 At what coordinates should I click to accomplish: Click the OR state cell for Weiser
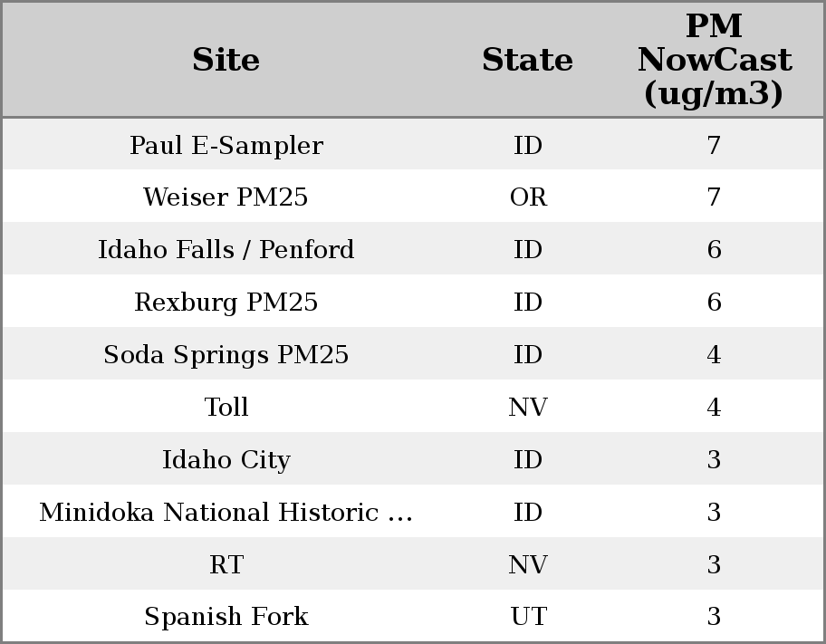point(528,197)
